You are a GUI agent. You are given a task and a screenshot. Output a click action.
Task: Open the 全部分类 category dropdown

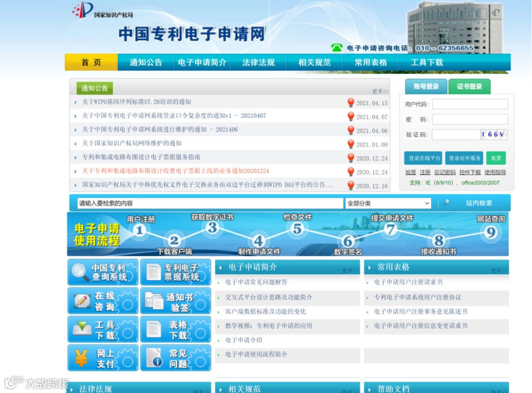388,203
